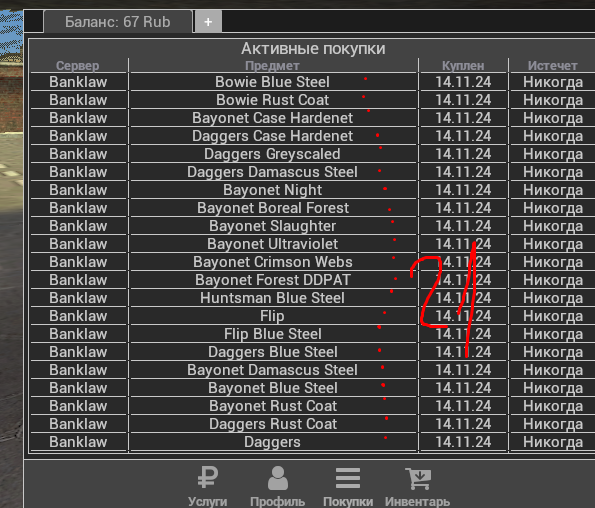Click Banklaw server in Bayonet Night row

pos(78,190)
